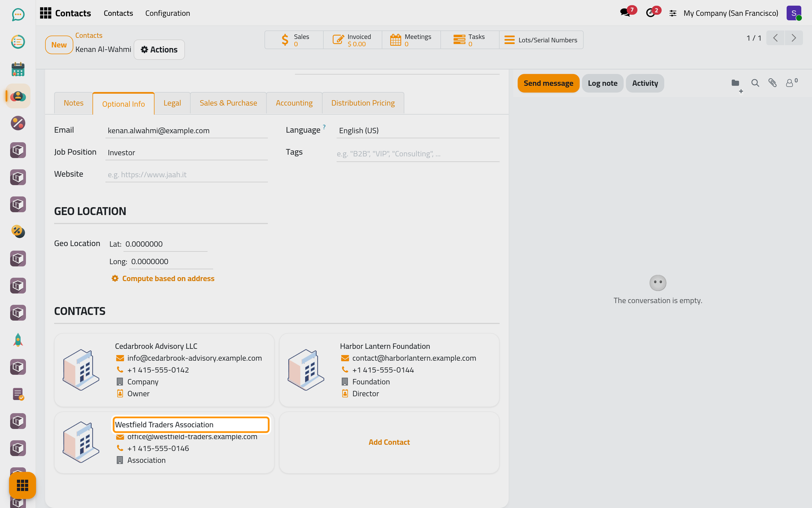812x508 pixels.
Task: Switch to the Accounting tab
Action: [x=294, y=103]
